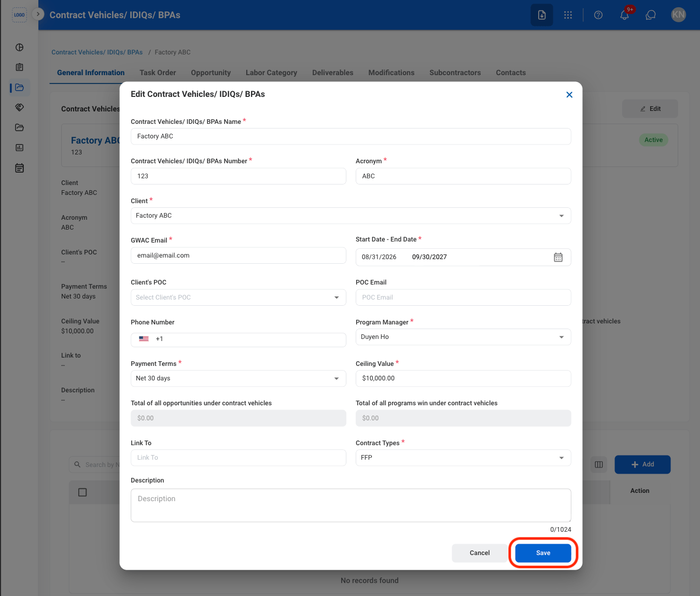Select the US flag country code
Image resolution: width=700 pixels, height=596 pixels.
click(144, 339)
